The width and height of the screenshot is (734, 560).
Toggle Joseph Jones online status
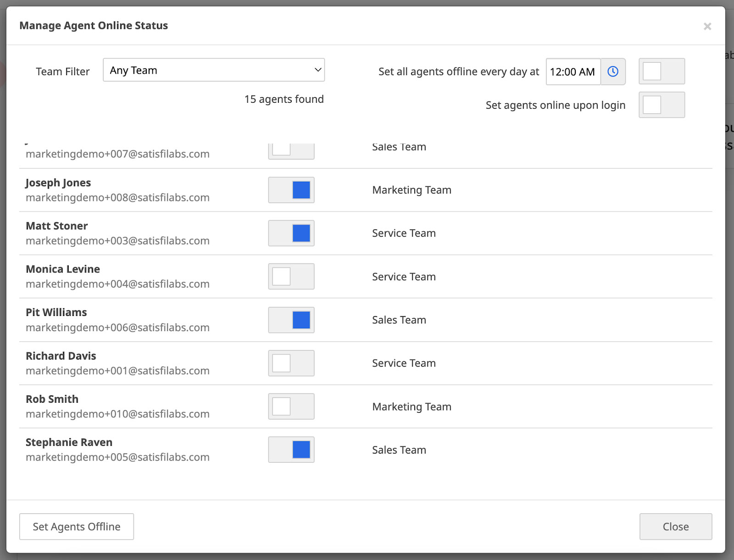tap(291, 190)
